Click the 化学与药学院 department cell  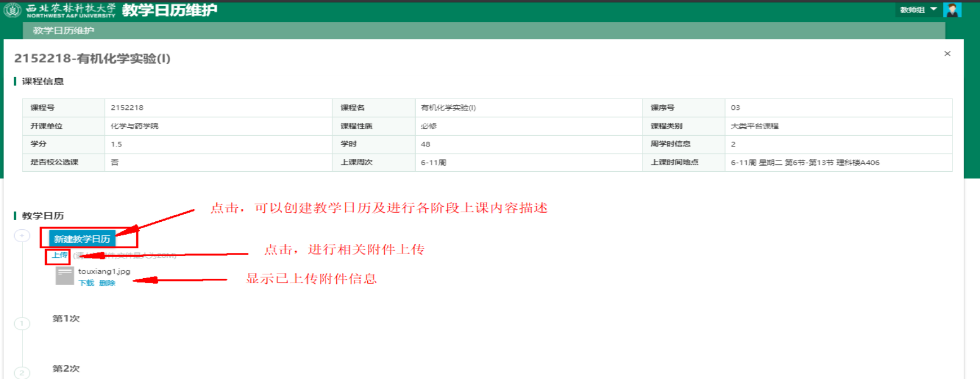(x=135, y=126)
